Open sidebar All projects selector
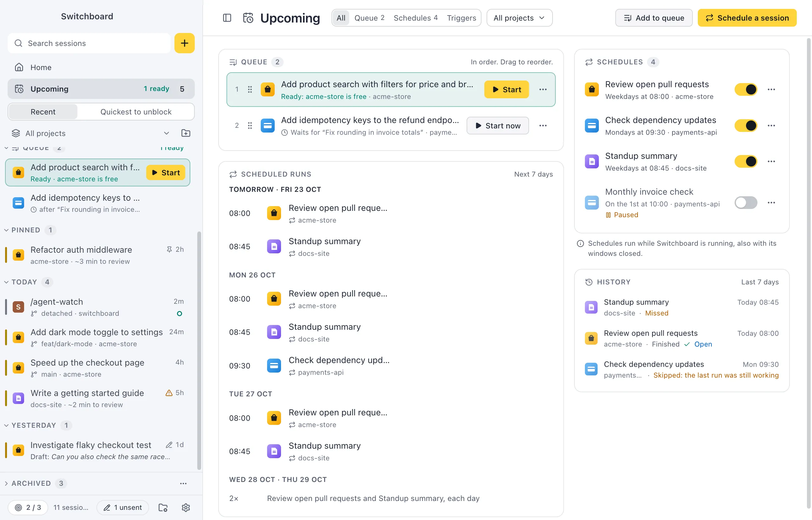 [90, 133]
